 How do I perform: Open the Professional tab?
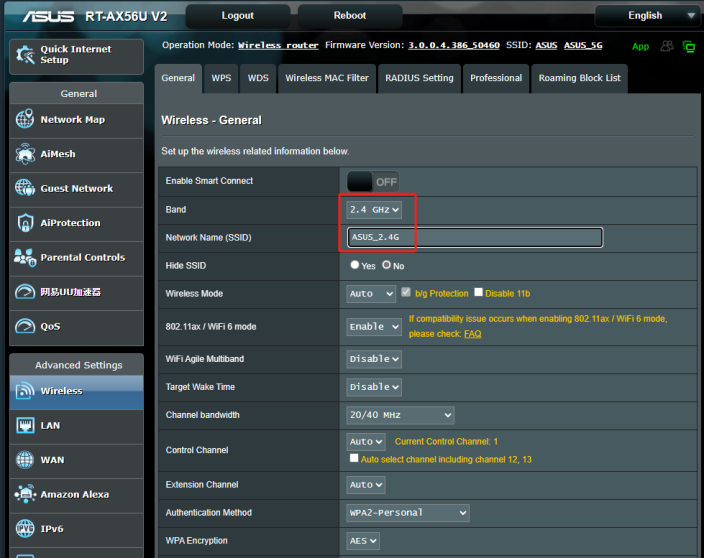(496, 78)
